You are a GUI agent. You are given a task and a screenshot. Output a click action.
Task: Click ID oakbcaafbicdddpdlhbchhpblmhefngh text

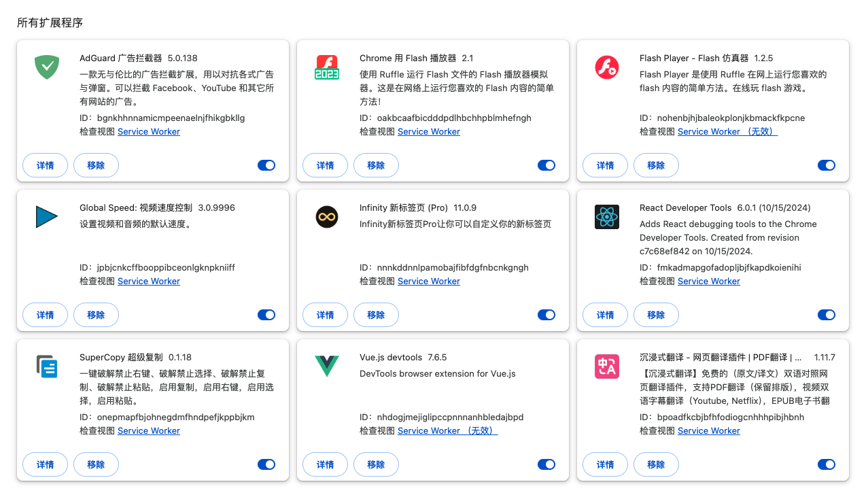tap(445, 118)
